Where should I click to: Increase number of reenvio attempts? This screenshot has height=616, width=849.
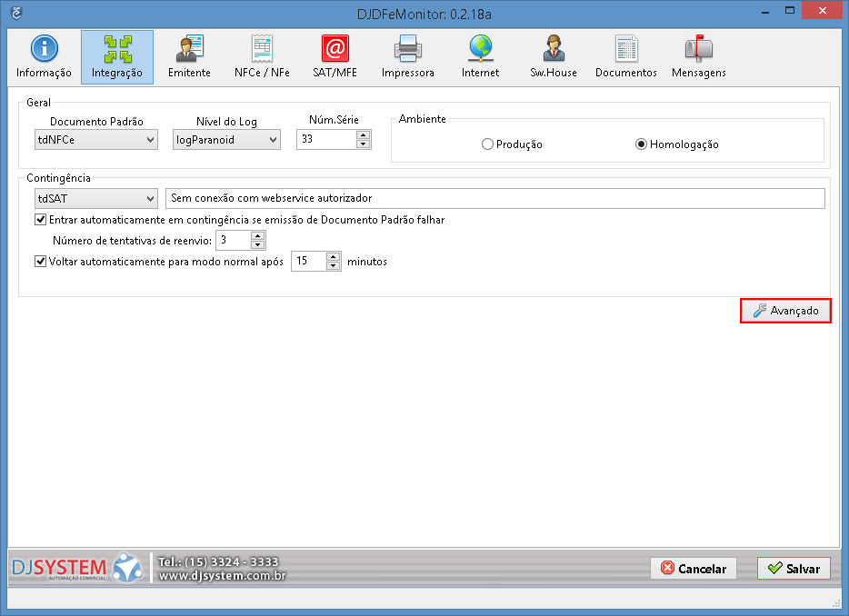tap(258, 236)
